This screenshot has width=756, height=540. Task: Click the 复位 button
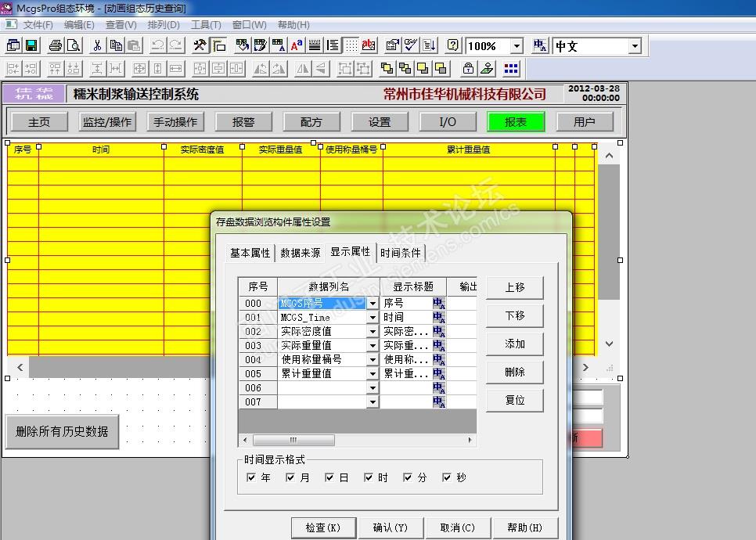coord(514,400)
